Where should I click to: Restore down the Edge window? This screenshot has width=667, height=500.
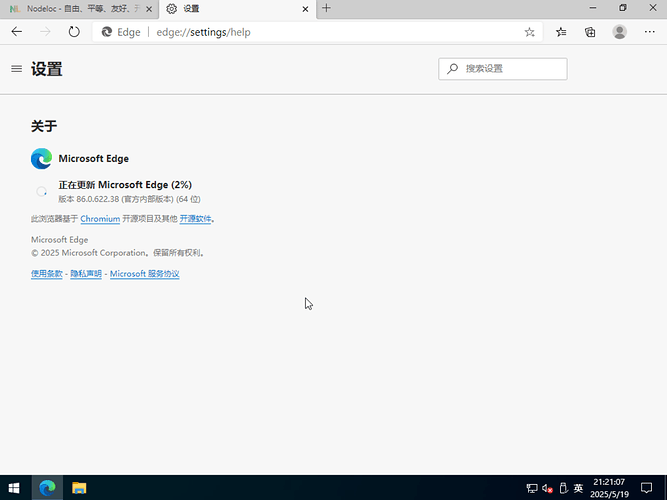pos(623,8)
